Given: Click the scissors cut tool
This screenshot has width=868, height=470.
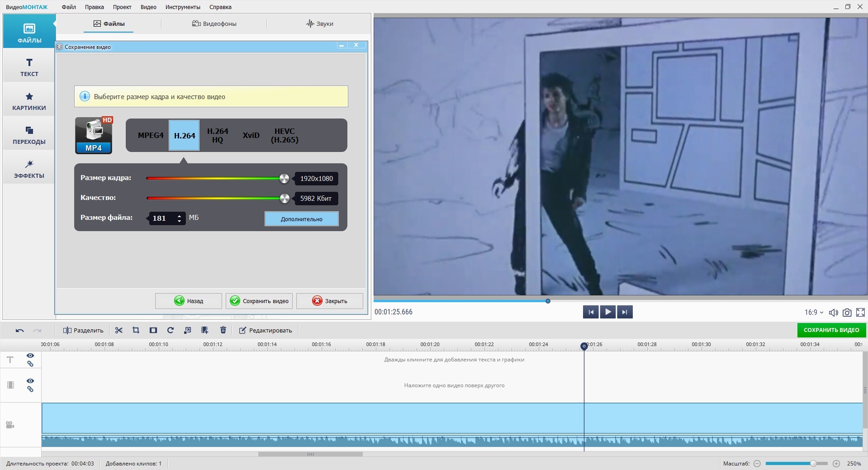Looking at the screenshot, I should pyautogui.click(x=119, y=330).
